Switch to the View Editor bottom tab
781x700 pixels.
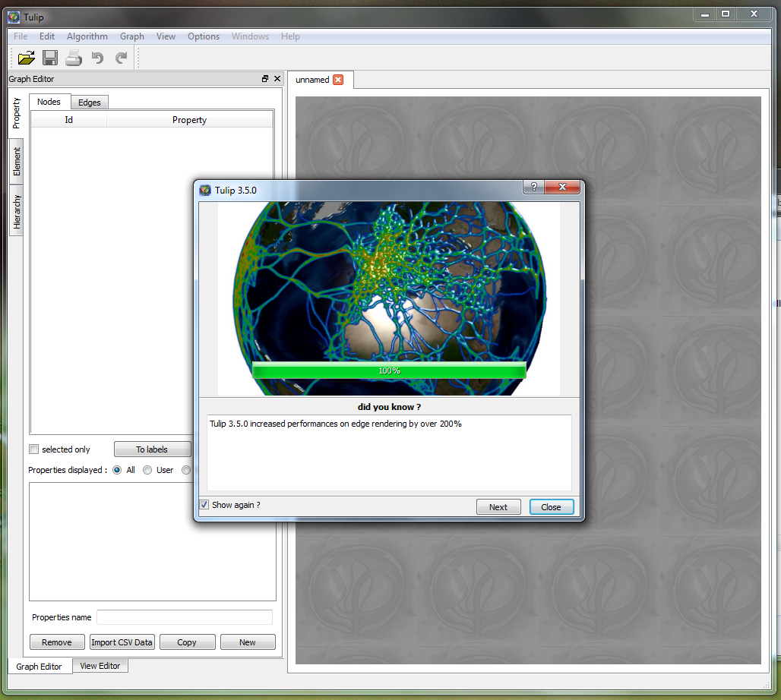click(100, 666)
